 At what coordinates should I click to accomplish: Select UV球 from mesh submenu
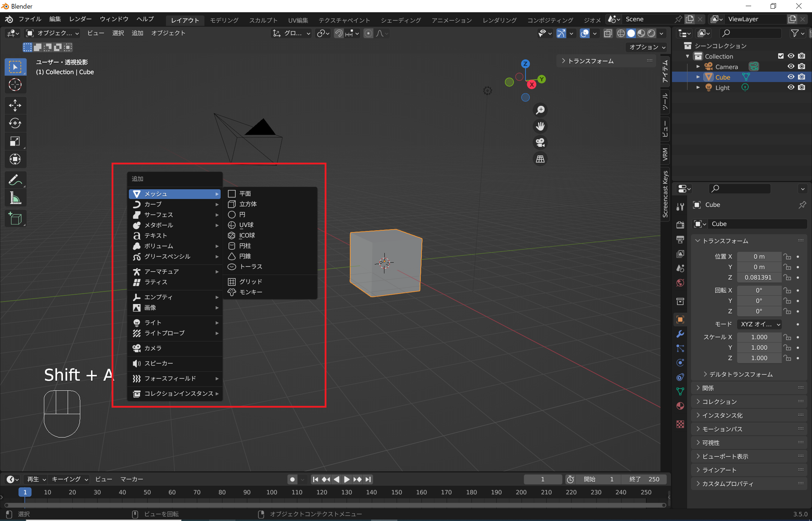coord(246,225)
